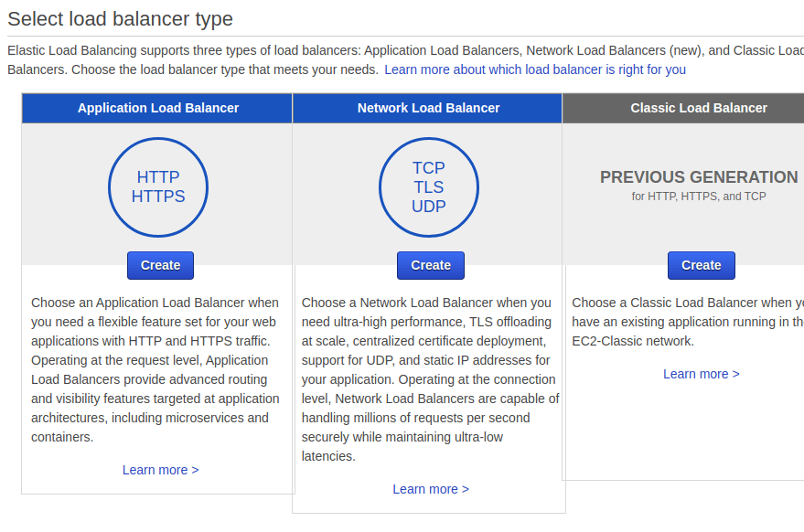Open 'which load balancer is right for you' link
This screenshot has height=532, width=804.
coord(534,69)
